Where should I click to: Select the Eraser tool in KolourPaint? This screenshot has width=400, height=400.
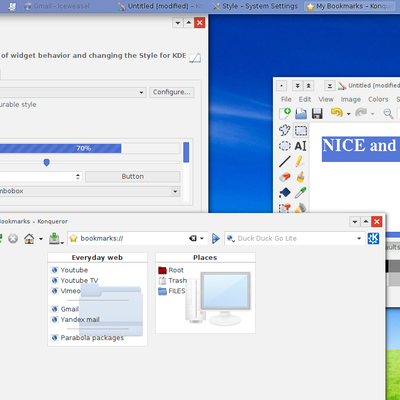285,177
